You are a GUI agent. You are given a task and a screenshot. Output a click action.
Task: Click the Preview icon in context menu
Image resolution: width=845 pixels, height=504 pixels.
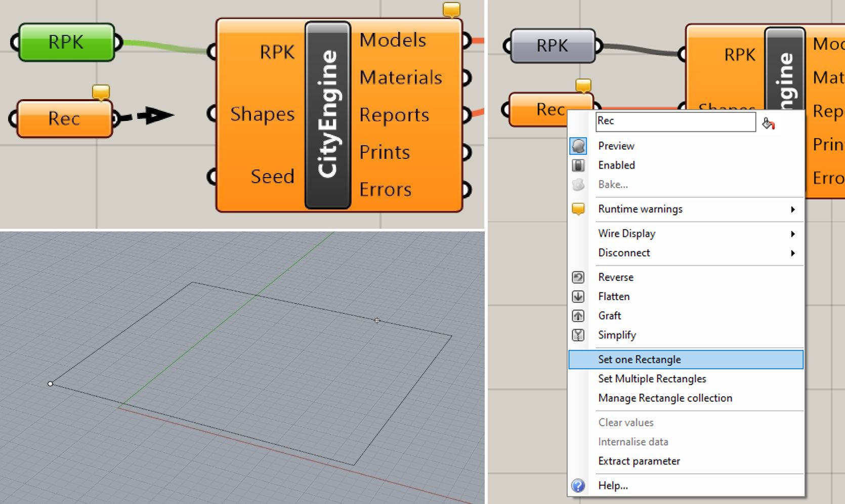tap(578, 146)
